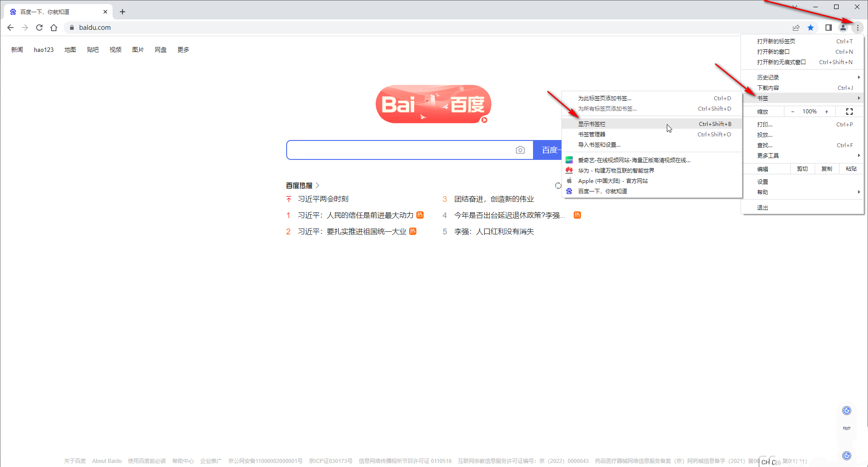
Task: Open About Baidu footer link
Action: 107,461
